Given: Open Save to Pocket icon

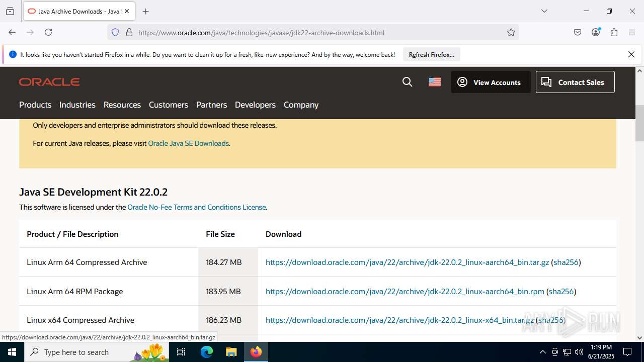Looking at the screenshot, I should [578, 32].
